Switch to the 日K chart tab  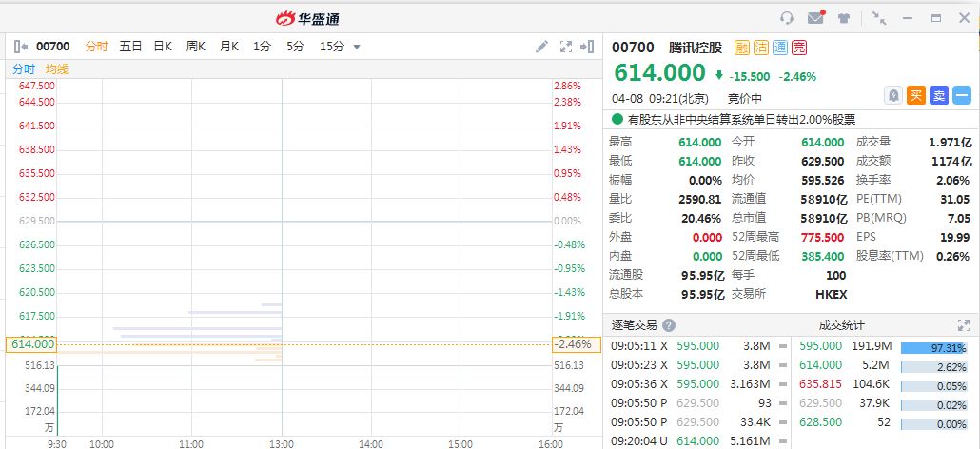[x=163, y=46]
